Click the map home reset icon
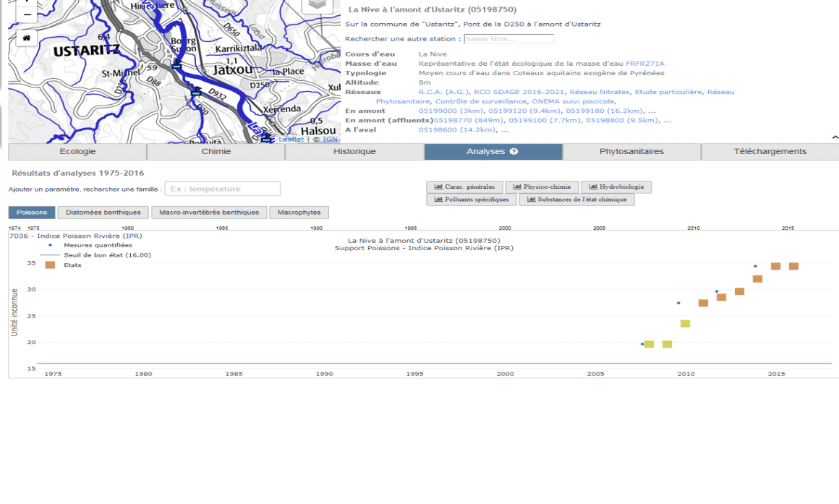The height and width of the screenshot is (504, 839). point(27,38)
